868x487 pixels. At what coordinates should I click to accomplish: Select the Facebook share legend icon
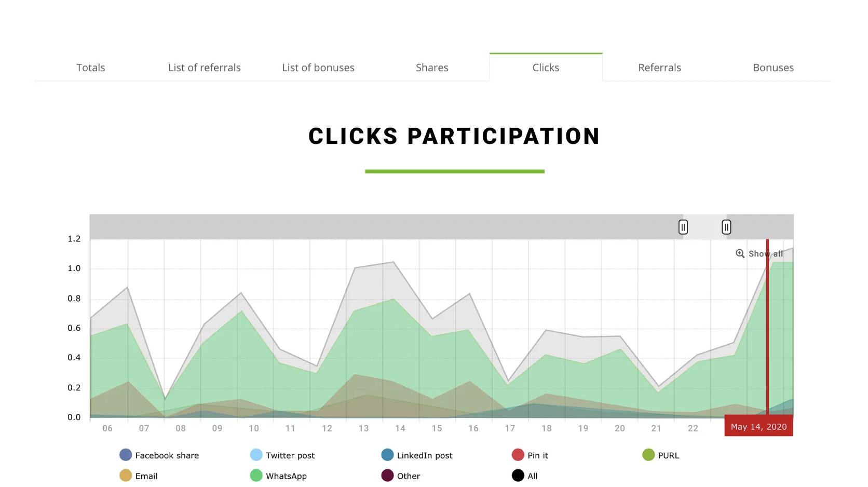pyautogui.click(x=125, y=454)
